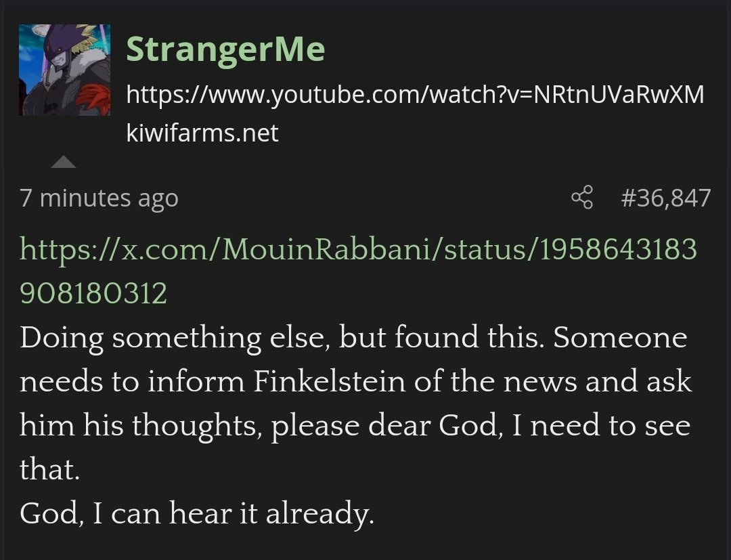Image resolution: width=731 pixels, height=560 pixels.
Task: Click the standalone "that." line of the post
Action: [50, 470]
